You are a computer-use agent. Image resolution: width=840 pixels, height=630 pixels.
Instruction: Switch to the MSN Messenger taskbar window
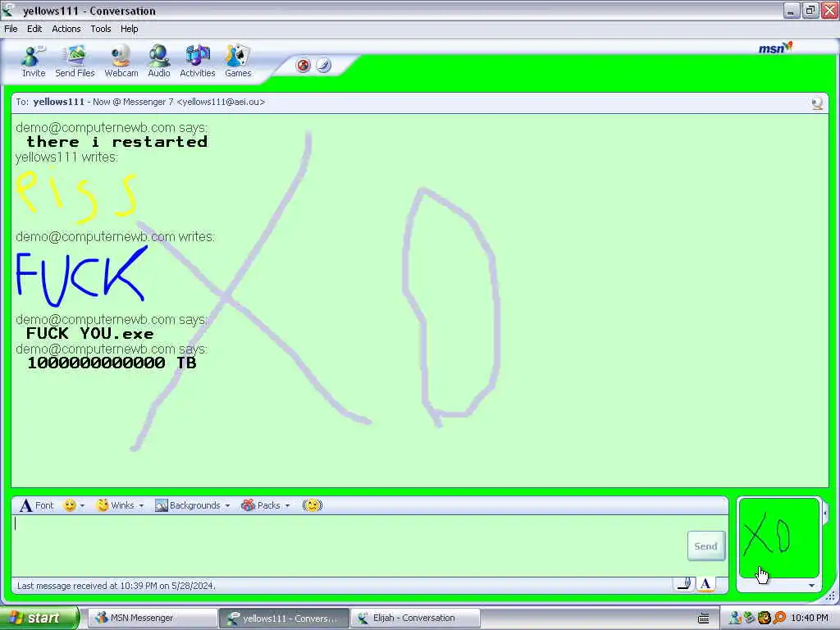tap(151, 619)
